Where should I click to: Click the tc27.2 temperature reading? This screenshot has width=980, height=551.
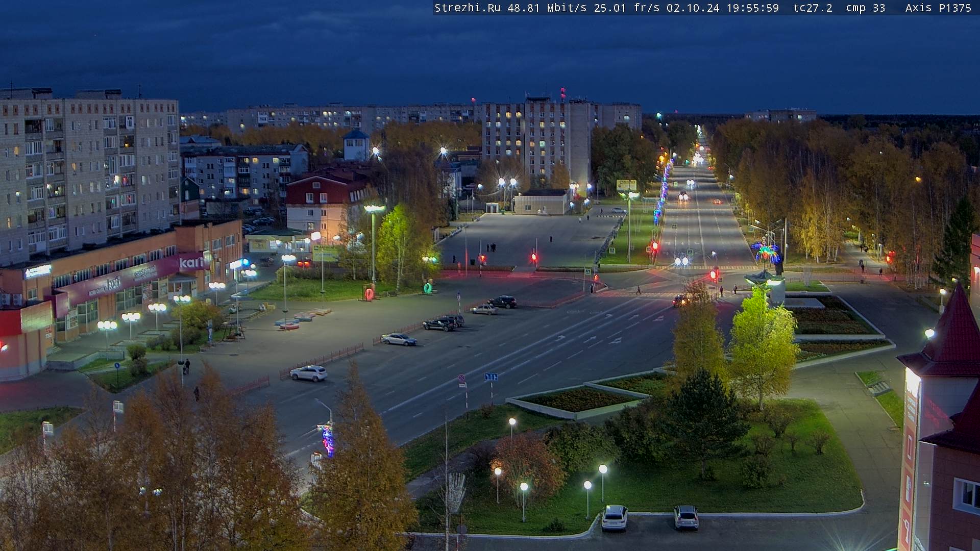point(813,8)
